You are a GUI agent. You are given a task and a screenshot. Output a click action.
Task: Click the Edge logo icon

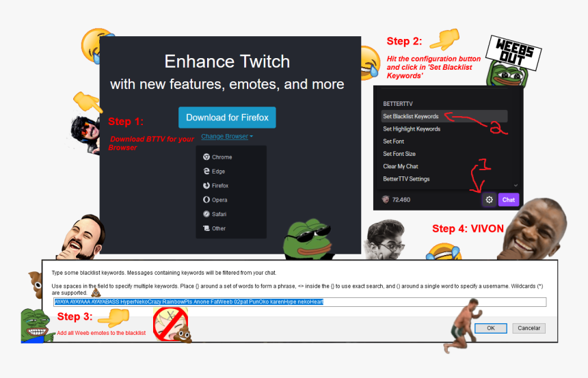[x=206, y=171]
